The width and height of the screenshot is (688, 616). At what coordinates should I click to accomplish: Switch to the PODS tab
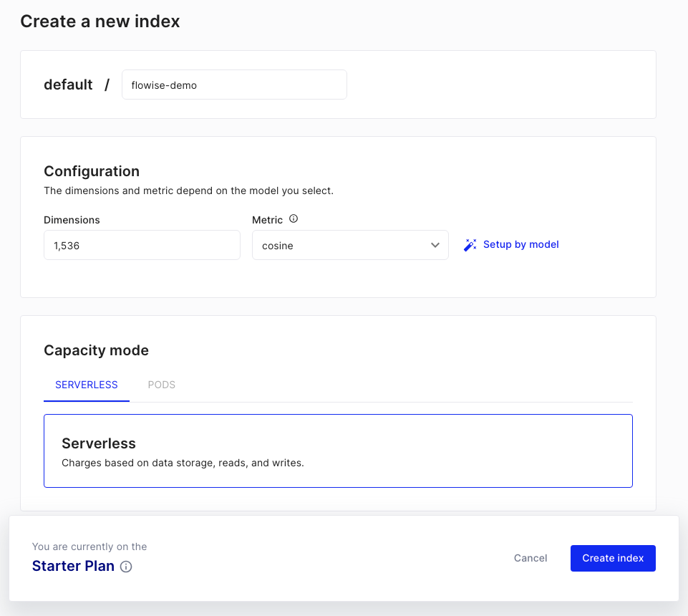click(x=161, y=385)
